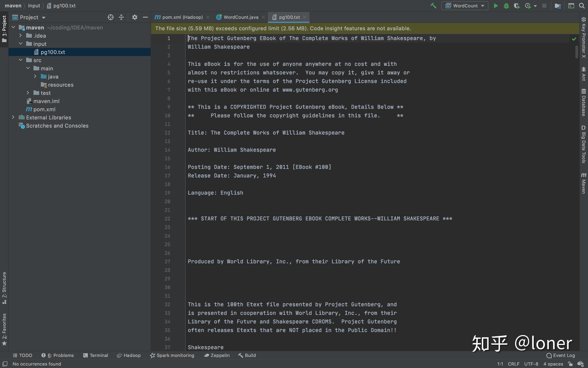Open the Hadoop tool window
The width and height of the screenshot is (588, 368).
pos(129,355)
